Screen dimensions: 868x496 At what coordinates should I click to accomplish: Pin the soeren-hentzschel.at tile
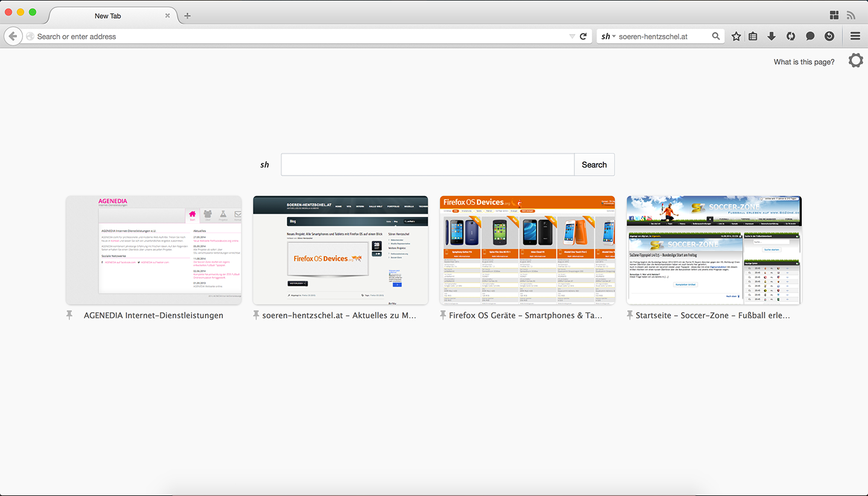tap(256, 315)
